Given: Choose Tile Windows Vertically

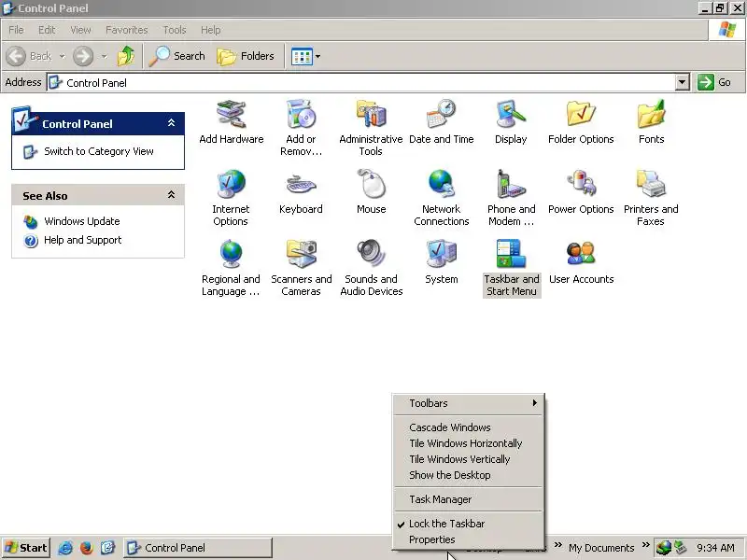Looking at the screenshot, I should (469, 459).
